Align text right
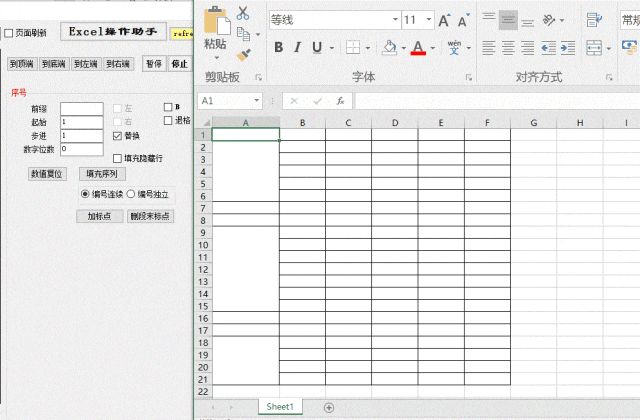 [527, 48]
